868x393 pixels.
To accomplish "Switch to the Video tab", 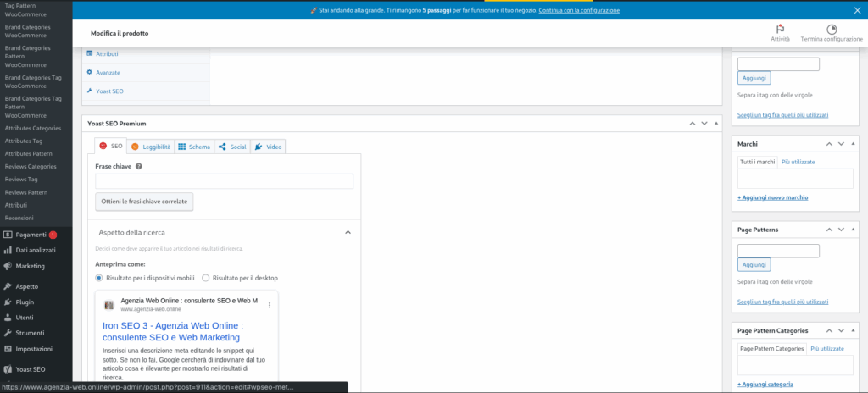I will click(268, 147).
